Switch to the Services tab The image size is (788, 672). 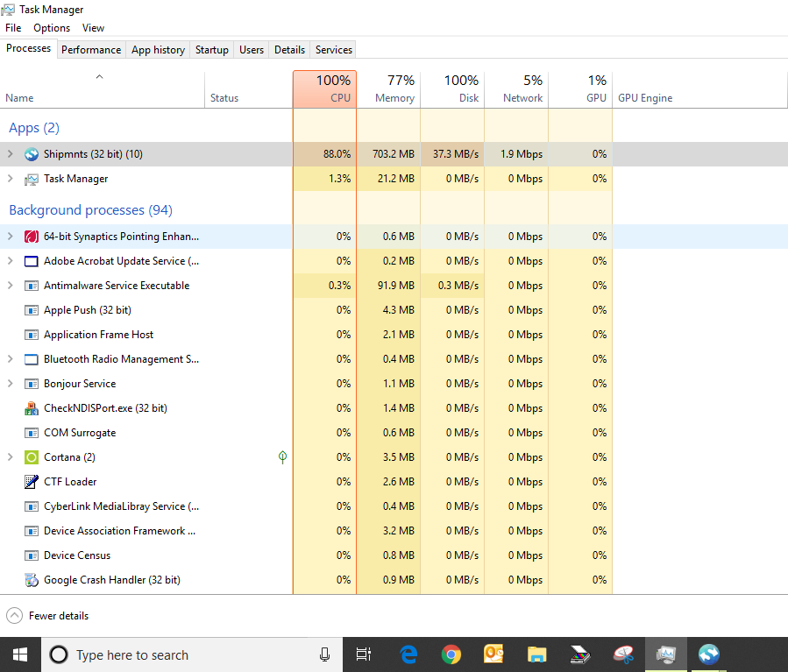click(334, 50)
